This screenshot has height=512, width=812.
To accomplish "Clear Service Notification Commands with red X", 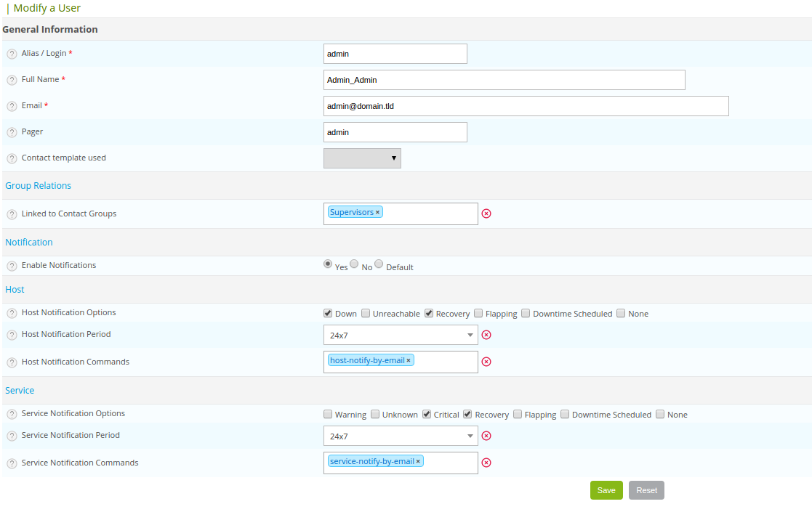I will (x=486, y=463).
